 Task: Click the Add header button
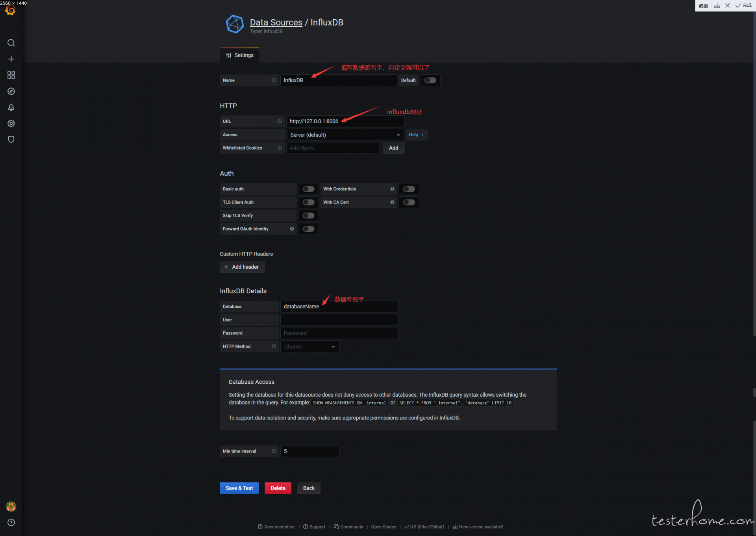[242, 267]
